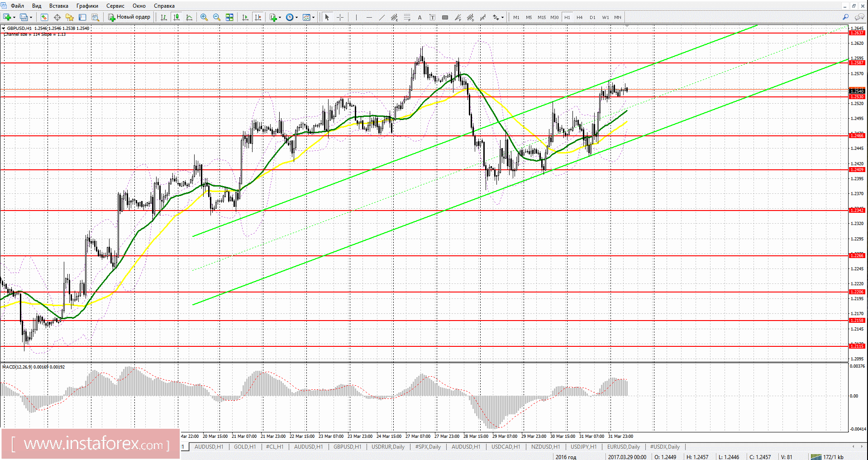Viewport: 868px width, 460px height.
Task: Expand GBPUSD,H1 chart title triangle
Action: [4, 28]
